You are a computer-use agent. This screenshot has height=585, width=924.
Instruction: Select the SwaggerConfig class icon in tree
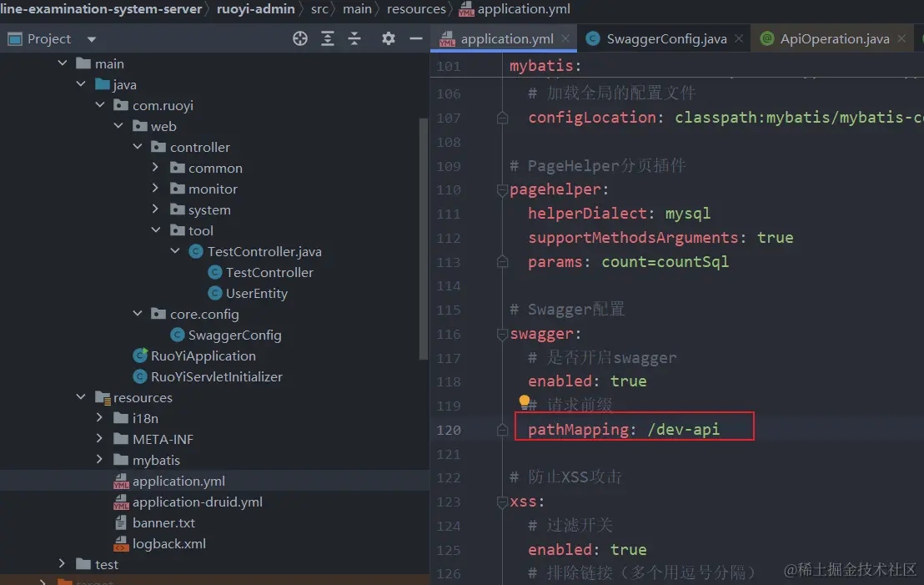click(x=178, y=335)
